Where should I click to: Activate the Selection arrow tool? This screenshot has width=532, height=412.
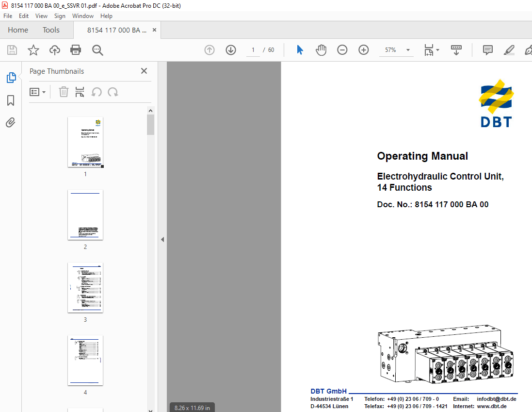(300, 49)
